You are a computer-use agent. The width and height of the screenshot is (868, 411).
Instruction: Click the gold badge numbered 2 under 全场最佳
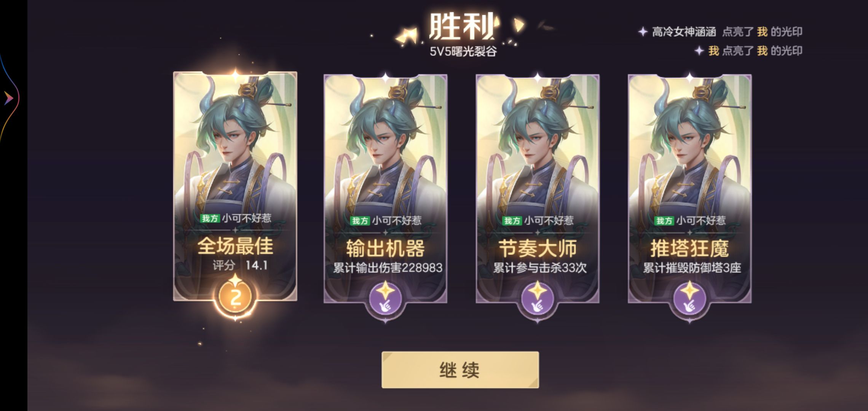tap(235, 297)
